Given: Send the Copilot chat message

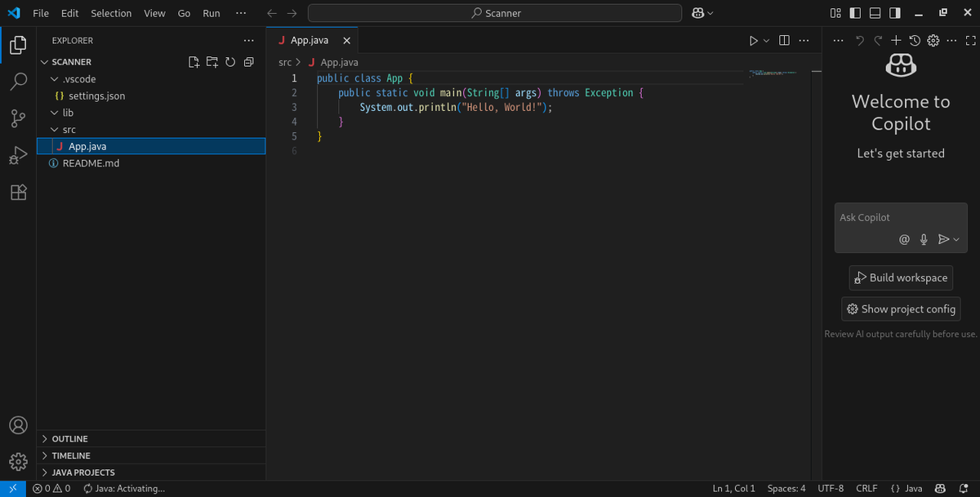Looking at the screenshot, I should (x=943, y=239).
